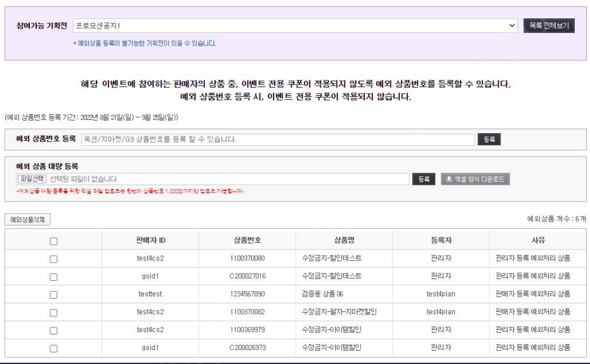
Task: Check the row for product 1100370082
Action: click(53, 312)
